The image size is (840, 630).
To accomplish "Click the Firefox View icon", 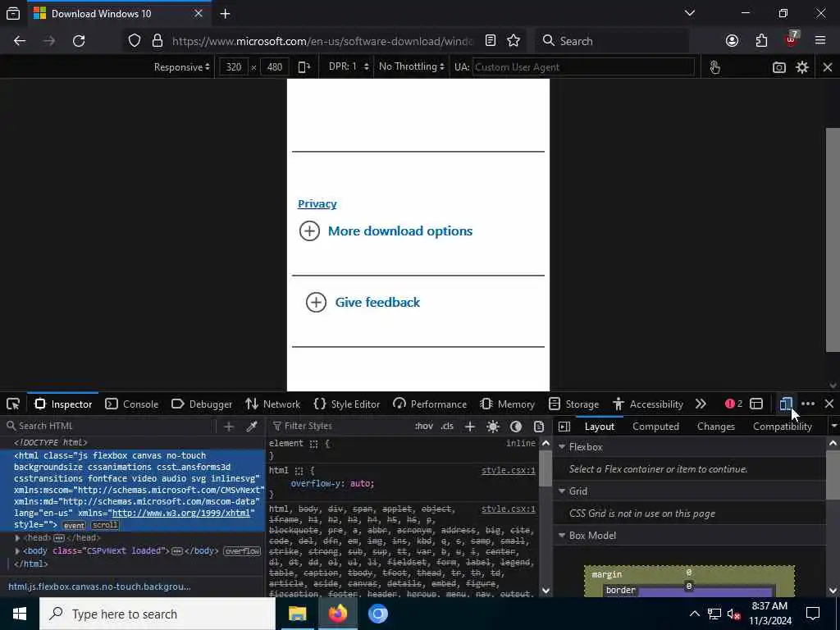I will pos(13,14).
